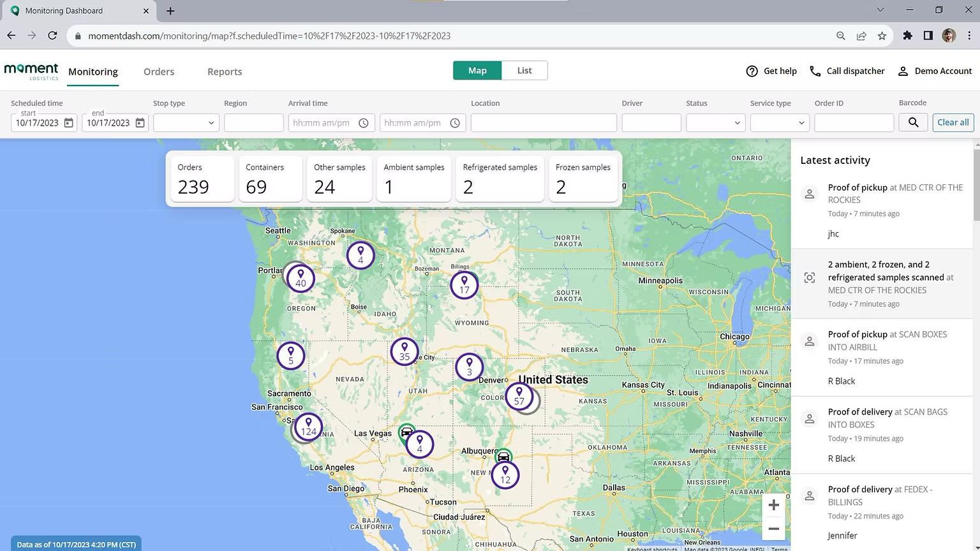The height and width of the screenshot is (551, 980).
Task: Open the end date calendar picker
Action: 140,122
